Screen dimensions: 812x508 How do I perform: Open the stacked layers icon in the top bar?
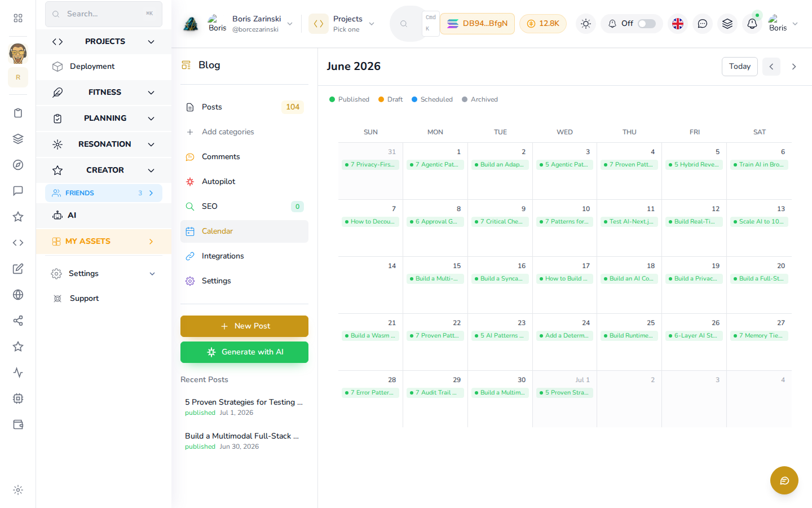click(727, 24)
